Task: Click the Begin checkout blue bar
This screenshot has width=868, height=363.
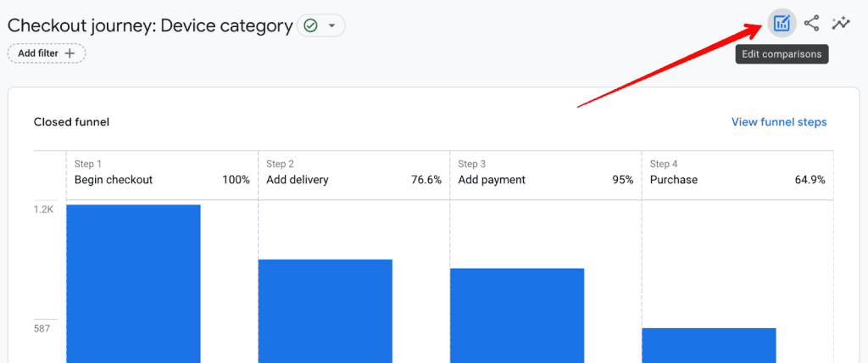Action: (x=133, y=283)
